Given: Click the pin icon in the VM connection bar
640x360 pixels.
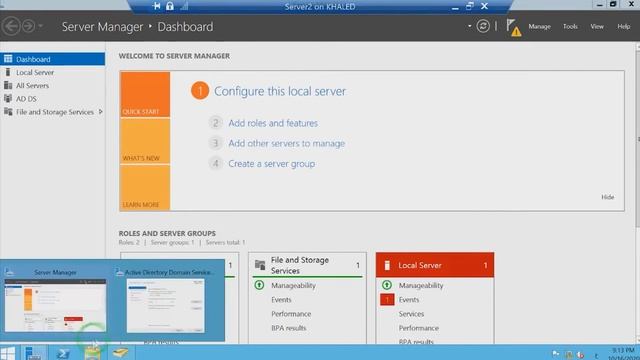Looking at the screenshot, I should coord(156,6).
